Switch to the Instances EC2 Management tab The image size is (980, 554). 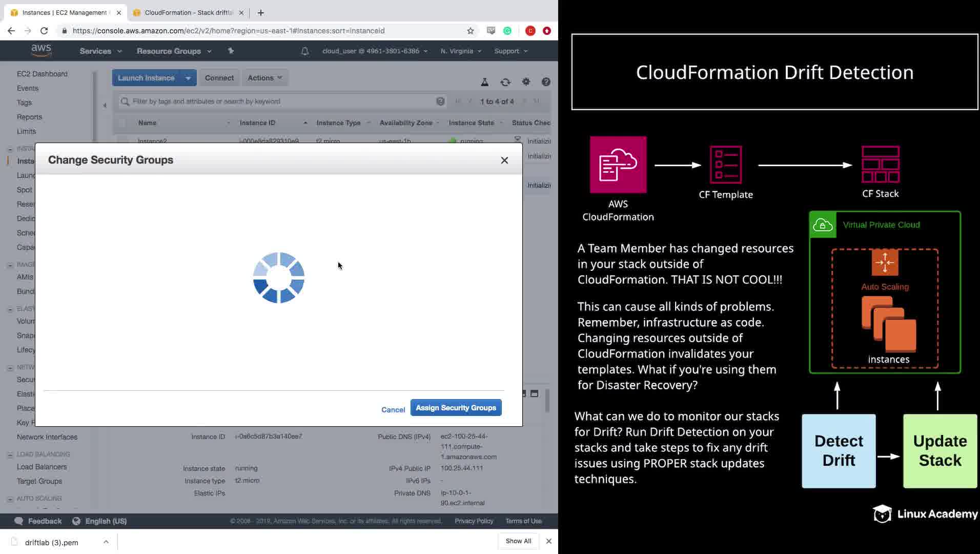(x=66, y=13)
